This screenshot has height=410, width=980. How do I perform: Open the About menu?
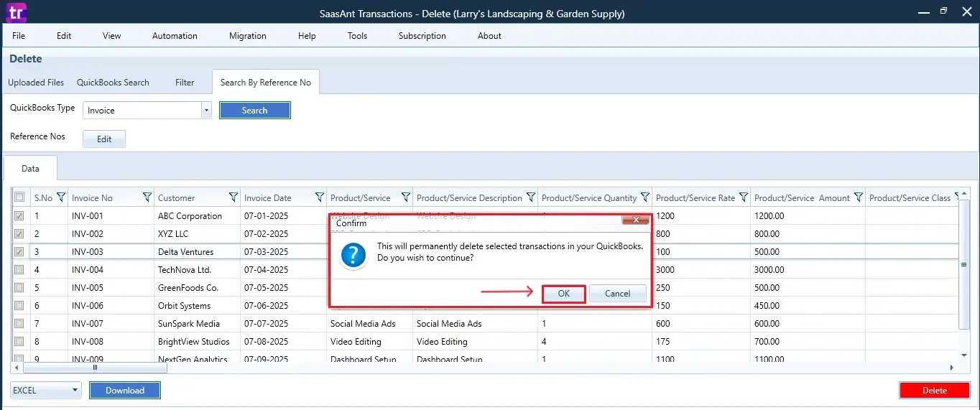point(489,36)
